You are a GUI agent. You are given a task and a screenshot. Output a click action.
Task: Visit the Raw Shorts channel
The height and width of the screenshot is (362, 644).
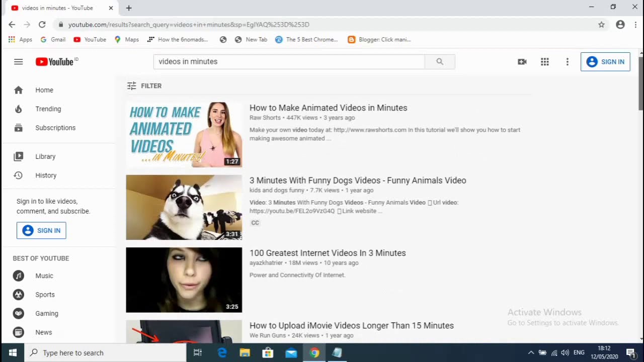pos(265,118)
